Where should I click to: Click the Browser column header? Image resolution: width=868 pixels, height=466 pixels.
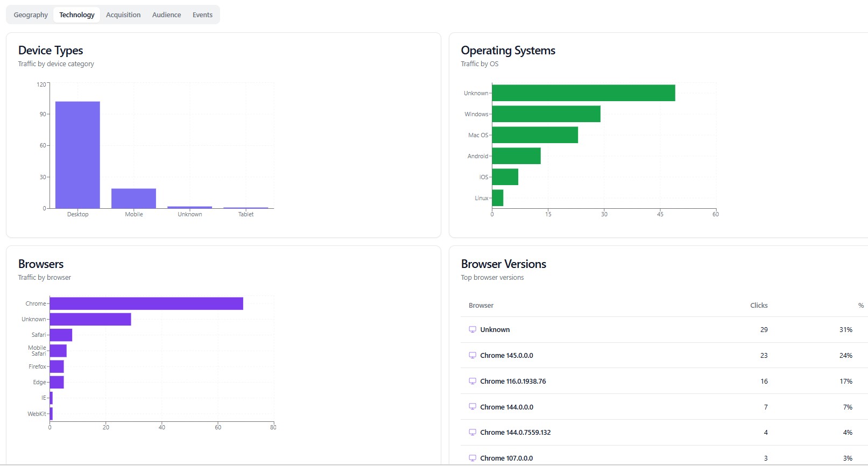(x=481, y=305)
